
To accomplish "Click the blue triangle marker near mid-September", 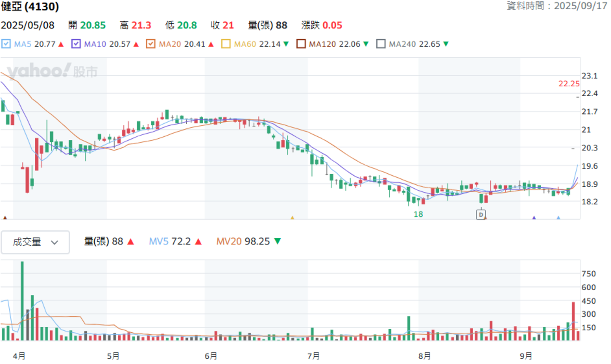I will point(558,218).
